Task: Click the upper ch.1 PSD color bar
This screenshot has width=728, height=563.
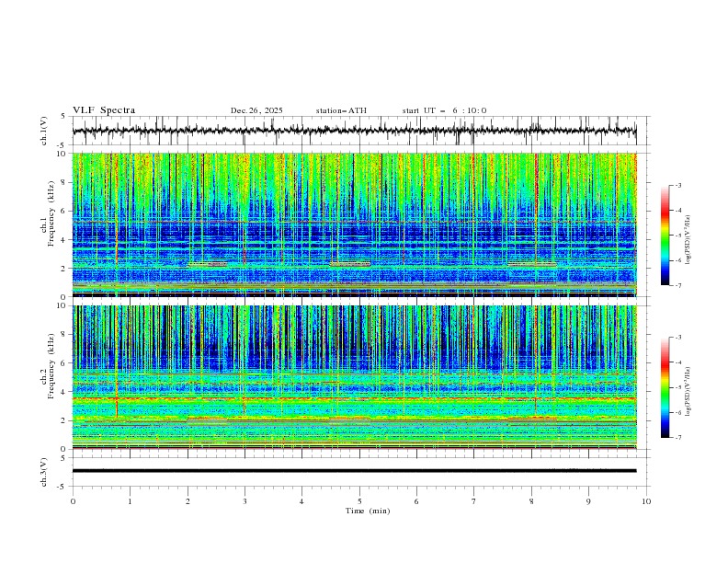Action: click(x=665, y=236)
